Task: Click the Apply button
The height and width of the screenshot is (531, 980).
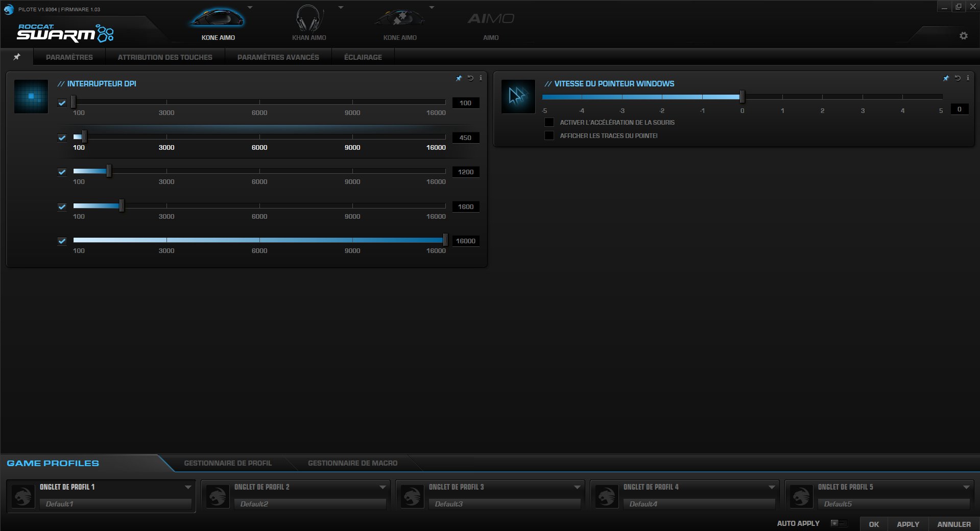Action: click(907, 524)
